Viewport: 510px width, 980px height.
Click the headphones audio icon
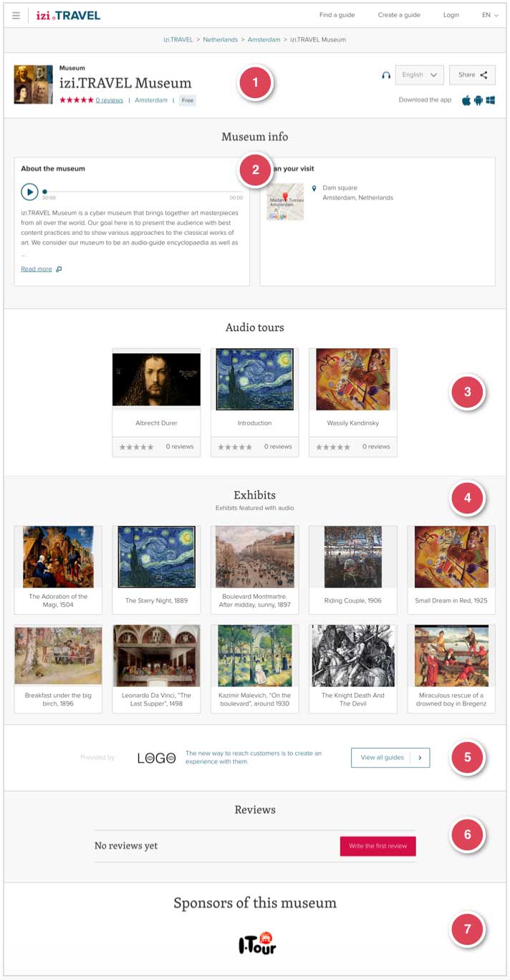tap(386, 75)
